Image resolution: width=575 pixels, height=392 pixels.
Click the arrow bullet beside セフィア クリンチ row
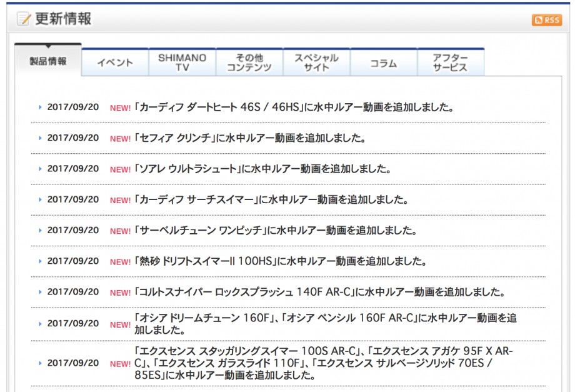coord(40,138)
